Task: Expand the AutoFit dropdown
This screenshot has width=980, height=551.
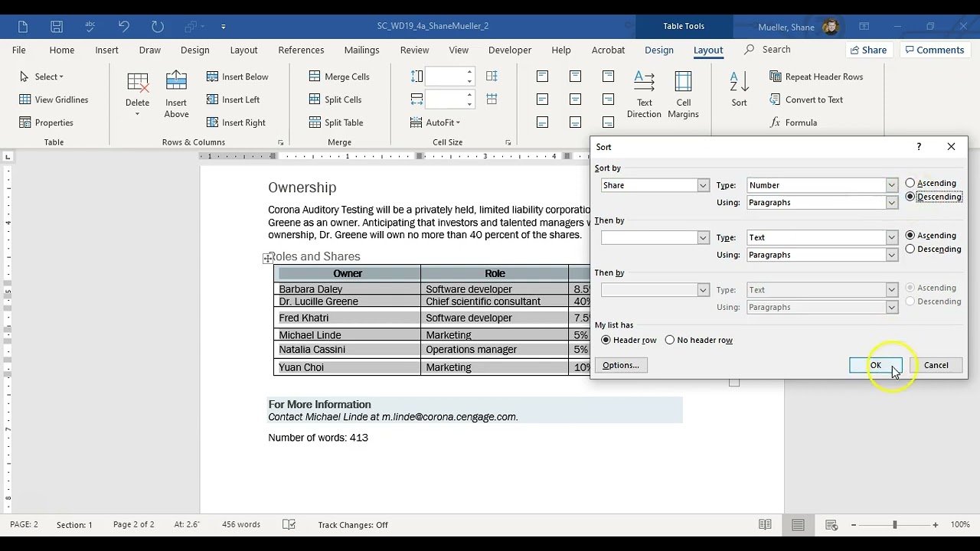Action: coord(436,122)
